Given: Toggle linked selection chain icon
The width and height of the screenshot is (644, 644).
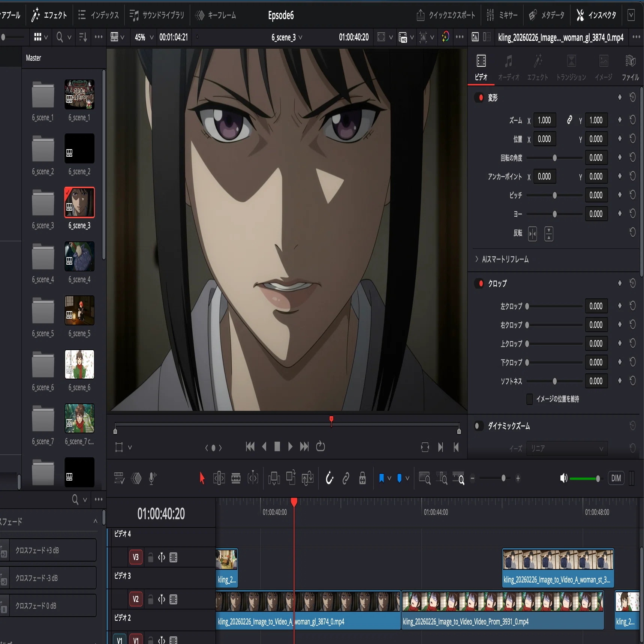Looking at the screenshot, I should 346,478.
